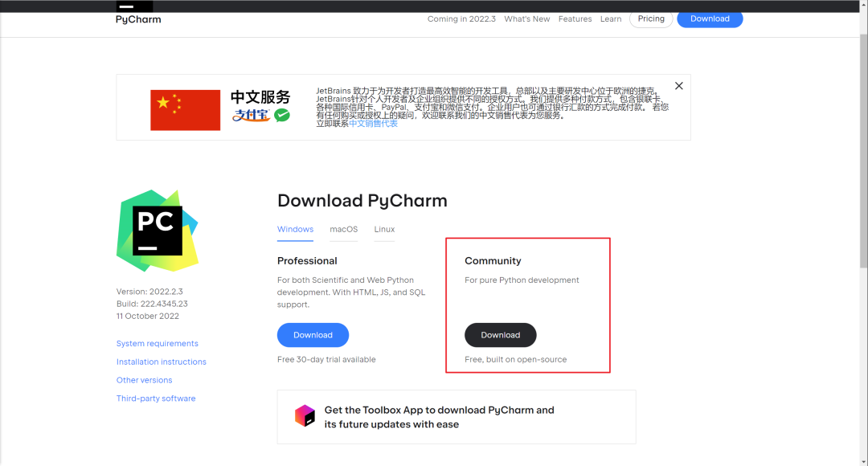
Task: Download PyCharm Community edition
Action: coord(501,335)
